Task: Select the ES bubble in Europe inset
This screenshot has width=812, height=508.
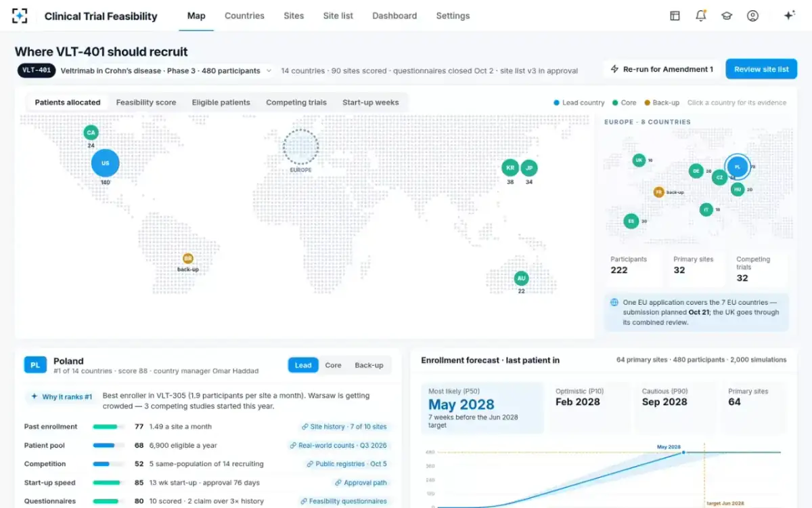Action: pyautogui.click(x=631, y=221)
